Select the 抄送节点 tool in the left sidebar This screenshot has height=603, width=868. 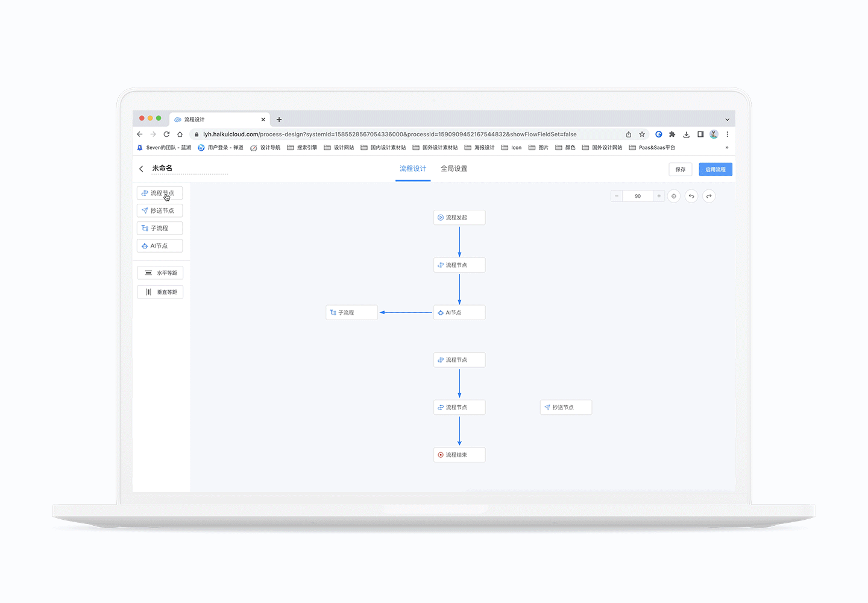160,210
